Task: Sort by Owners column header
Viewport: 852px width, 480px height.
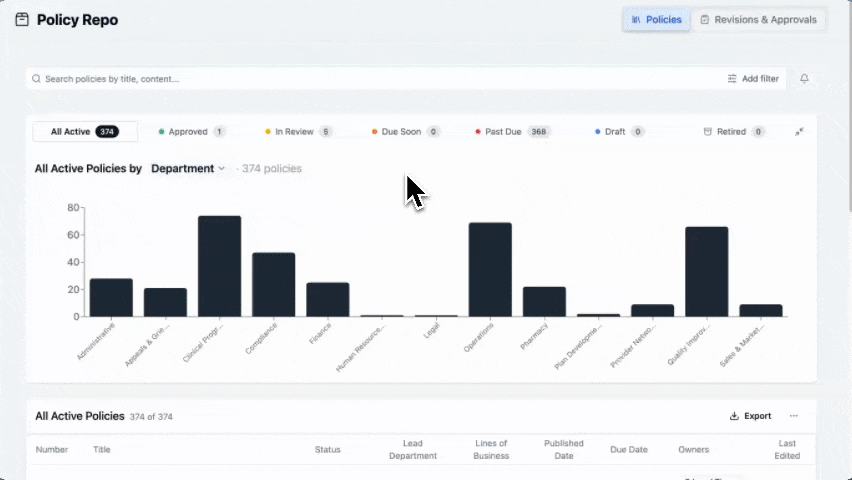Action: pos(693,450)
